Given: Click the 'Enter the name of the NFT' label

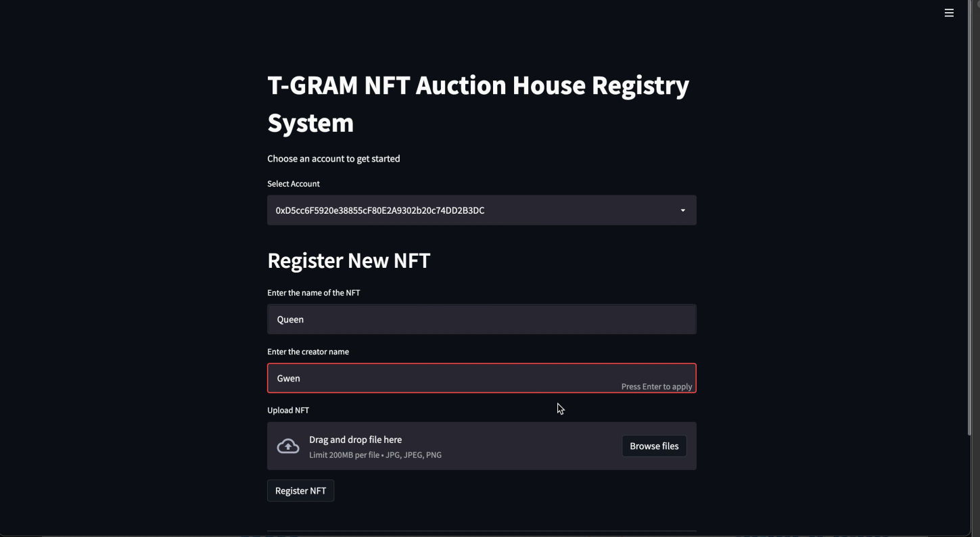Looking at the screenshot, I should coord(313,293).
